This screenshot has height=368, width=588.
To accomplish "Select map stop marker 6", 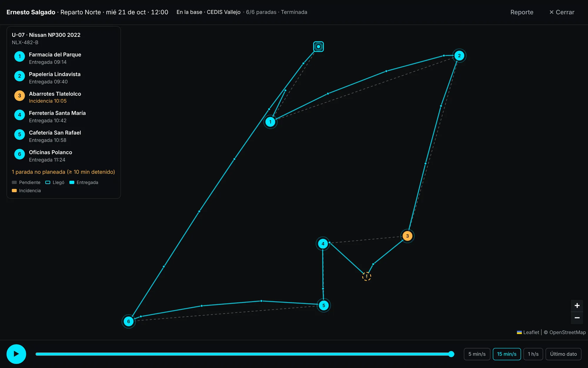I will tap(128, 321).
